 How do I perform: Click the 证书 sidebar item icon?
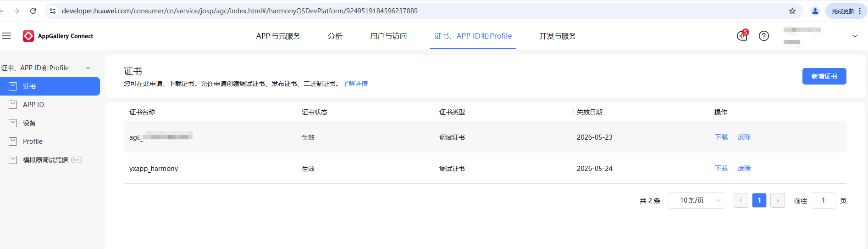[x=13, y=86]
